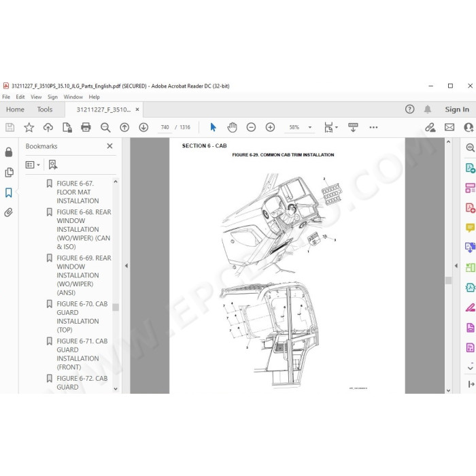Close the Bookmarks panel
Image resolution: width=476 pixels, height=476 pixels.
pos(110,146)
